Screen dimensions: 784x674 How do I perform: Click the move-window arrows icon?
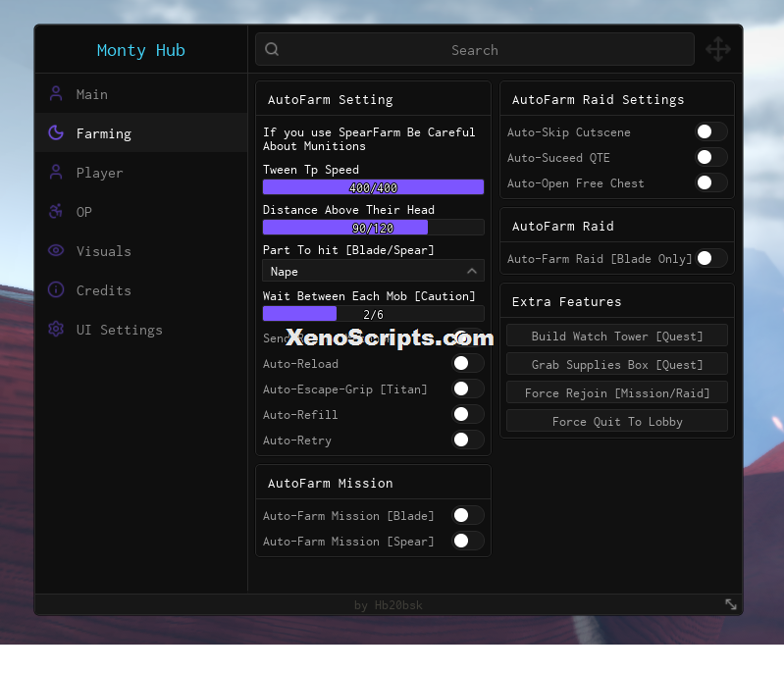pyautogui.click(x=718, y=49)
